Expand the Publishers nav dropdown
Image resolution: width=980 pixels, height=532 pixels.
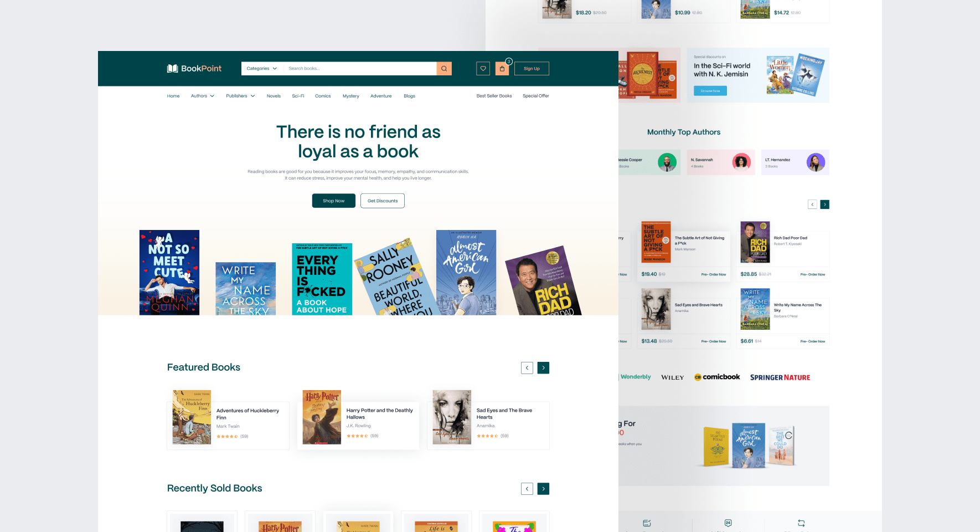pos(240,96)
